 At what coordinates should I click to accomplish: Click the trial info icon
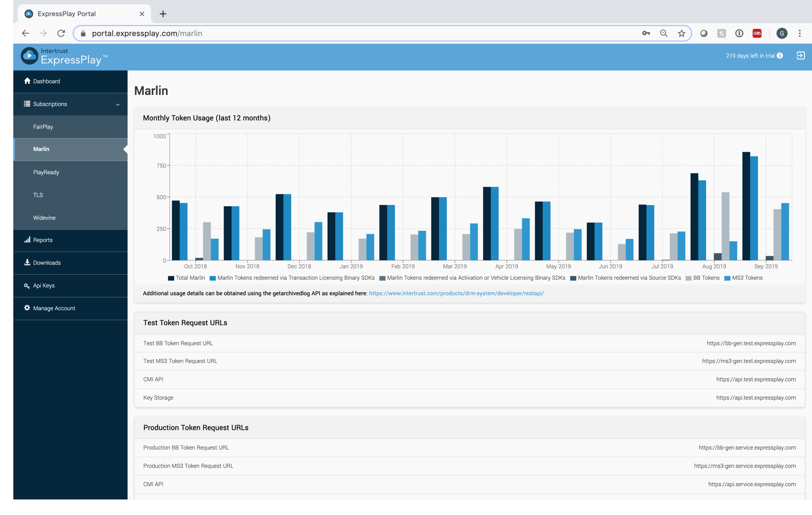[x=780, y=56]
